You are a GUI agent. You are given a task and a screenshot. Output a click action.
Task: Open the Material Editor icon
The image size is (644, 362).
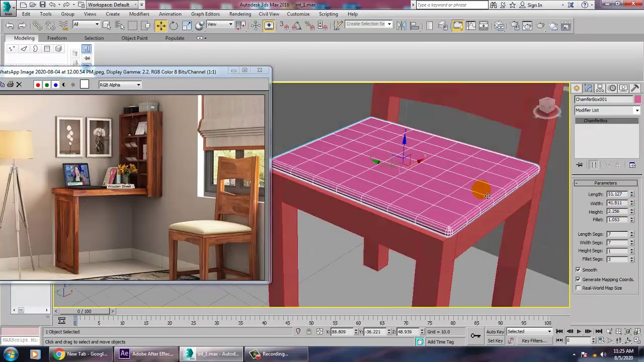[499, 26]
